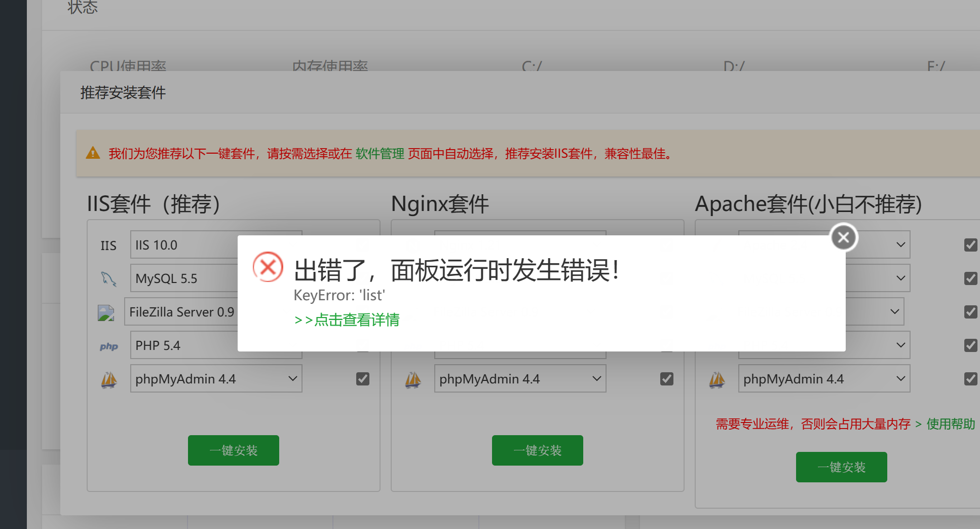Click 一键安装 button under IIS suite

[234, 450]
